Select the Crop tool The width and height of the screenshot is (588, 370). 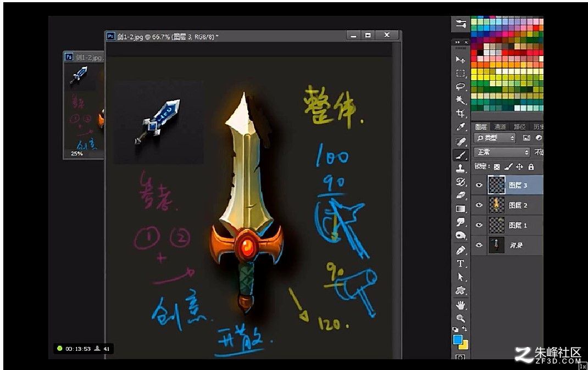pos(460,113)
